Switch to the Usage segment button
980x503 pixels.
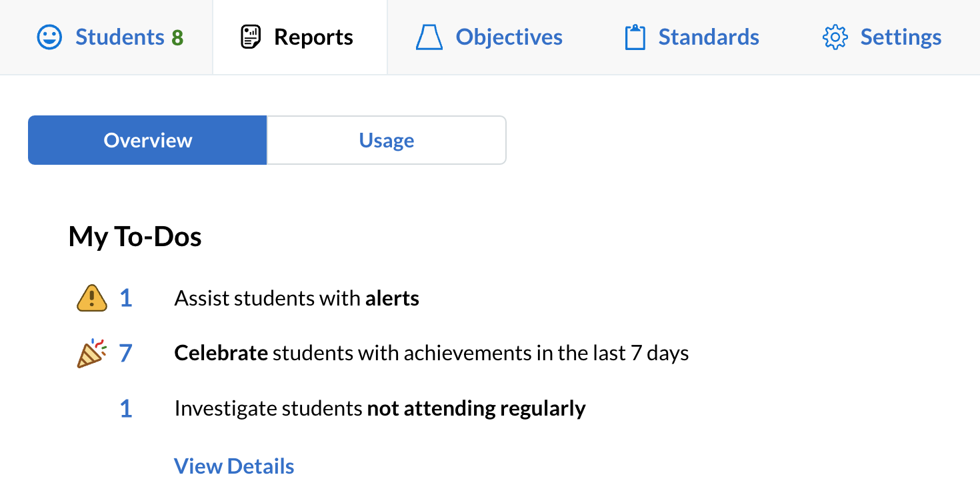pos(387,140)
